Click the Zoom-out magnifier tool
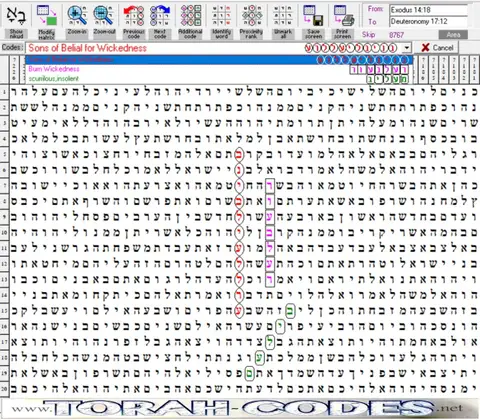Viewport: 480px width, 420px height. click(x=104, y=21)
